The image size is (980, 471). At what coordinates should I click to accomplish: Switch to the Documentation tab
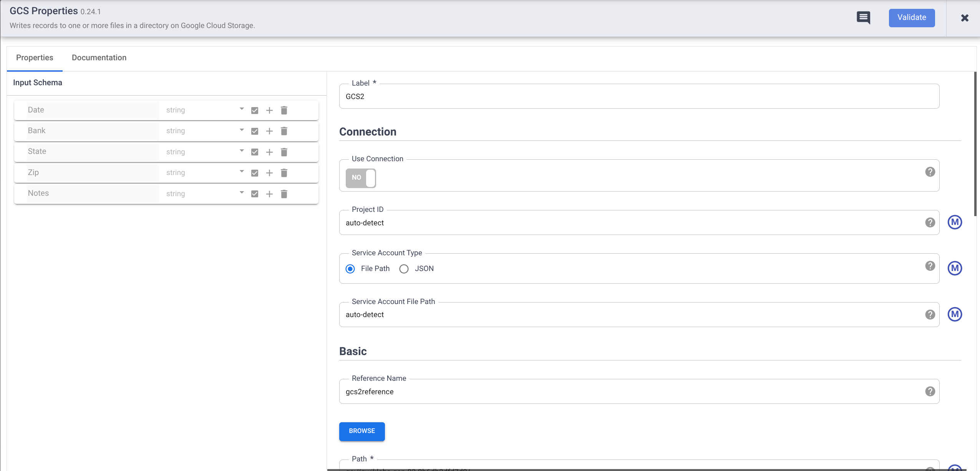click(x=99, y=58)
